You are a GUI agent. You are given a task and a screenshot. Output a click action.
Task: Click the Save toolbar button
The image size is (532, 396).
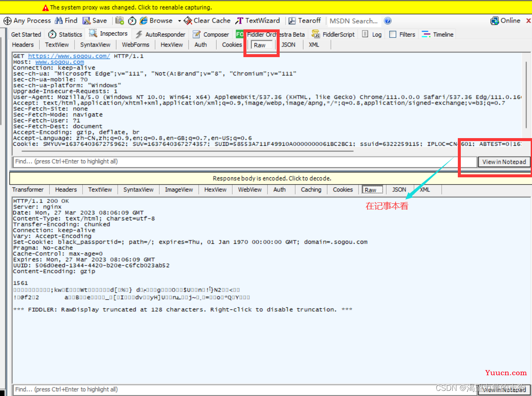pos(95,20)
